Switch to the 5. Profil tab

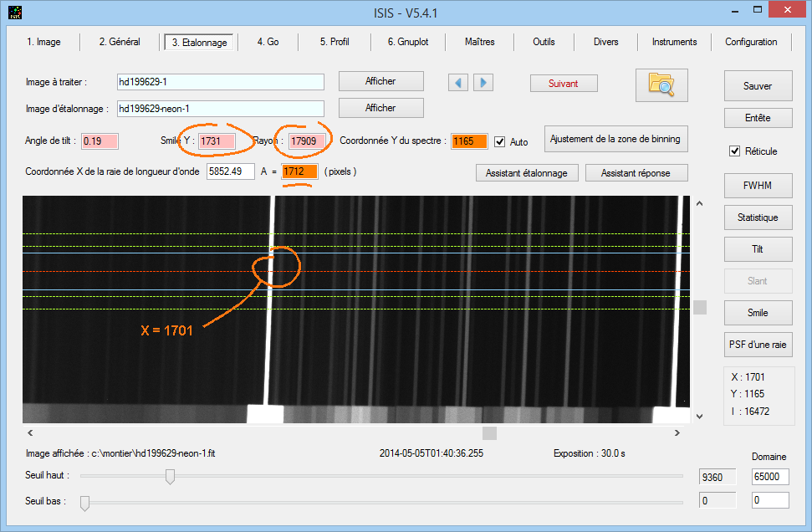(335, 42)
